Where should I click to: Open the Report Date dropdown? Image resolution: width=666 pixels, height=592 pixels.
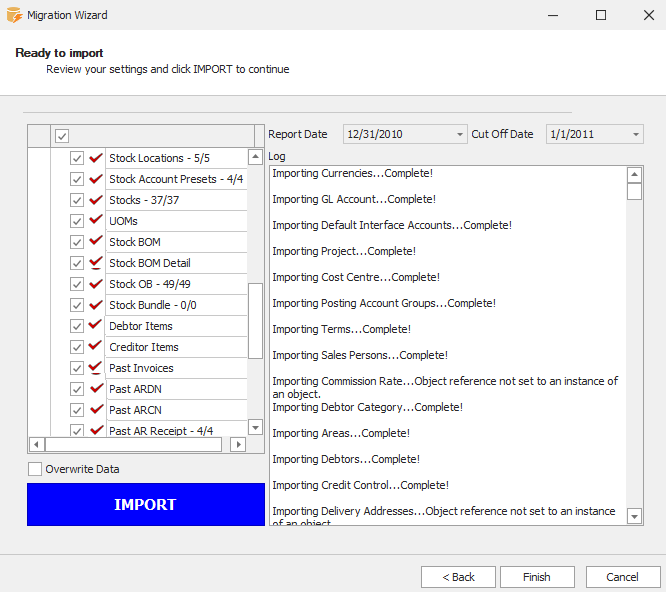[460, 135]
